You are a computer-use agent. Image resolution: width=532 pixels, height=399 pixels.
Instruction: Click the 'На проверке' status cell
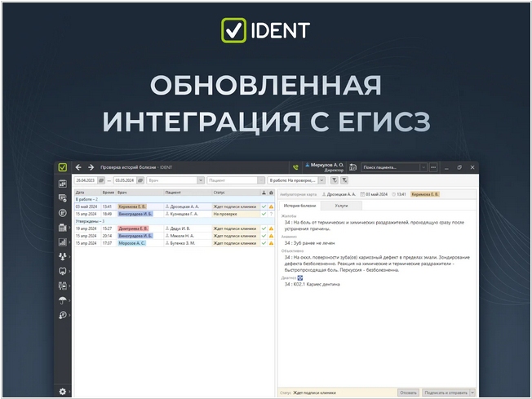point(236,214)
